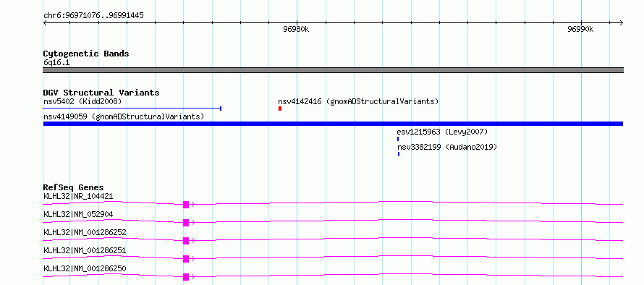Open the KLHL32|NM_001286252 transcript label
This screenshot has height=285, width=644.
pyautogui.click(x=85, y=232)
